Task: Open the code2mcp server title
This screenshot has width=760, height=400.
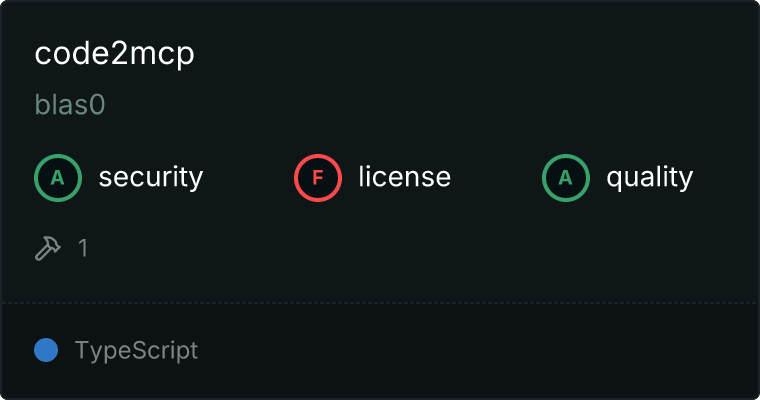Action: click(114, 54)
